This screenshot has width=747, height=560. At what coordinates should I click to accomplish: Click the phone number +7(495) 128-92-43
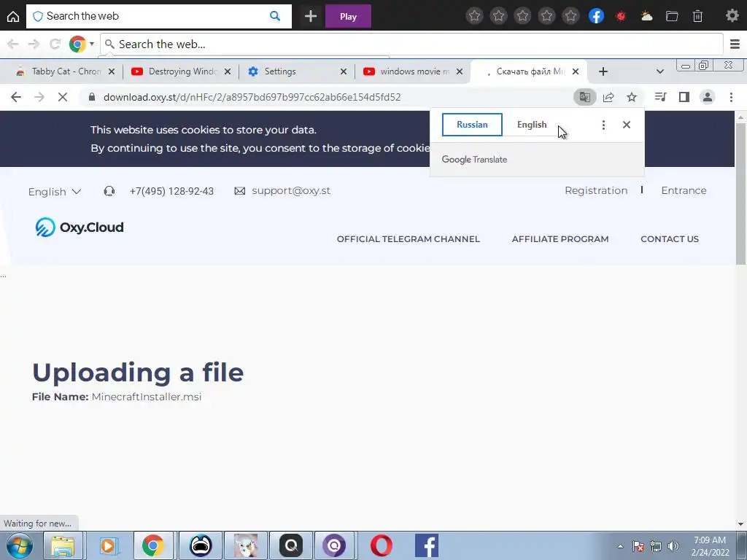(x=171, y=191)
